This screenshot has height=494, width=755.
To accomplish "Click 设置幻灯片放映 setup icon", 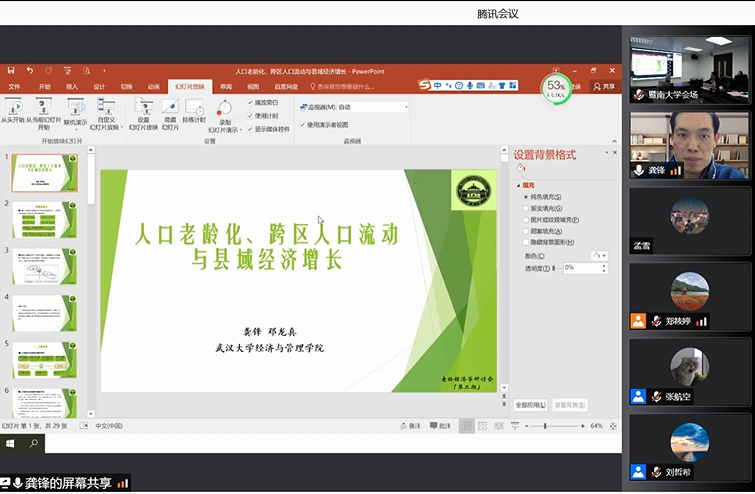I will pyautogui.click(x=142, y=105).
